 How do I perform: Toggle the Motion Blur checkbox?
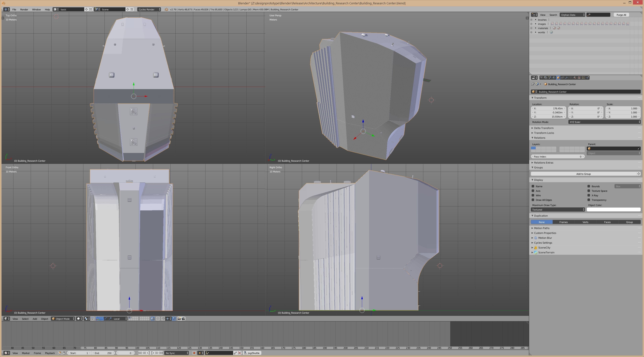pyautogui.click(x=536, y=238)
